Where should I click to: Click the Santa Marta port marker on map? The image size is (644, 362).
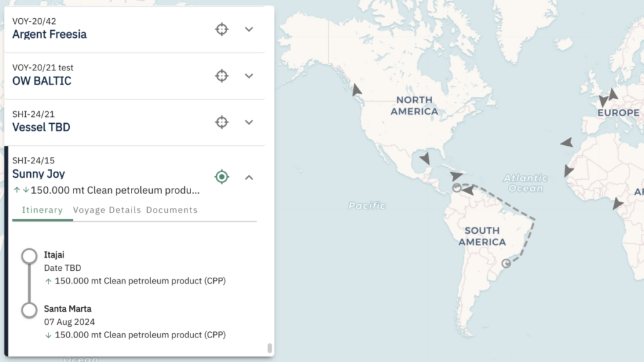(x=457, y=187)
